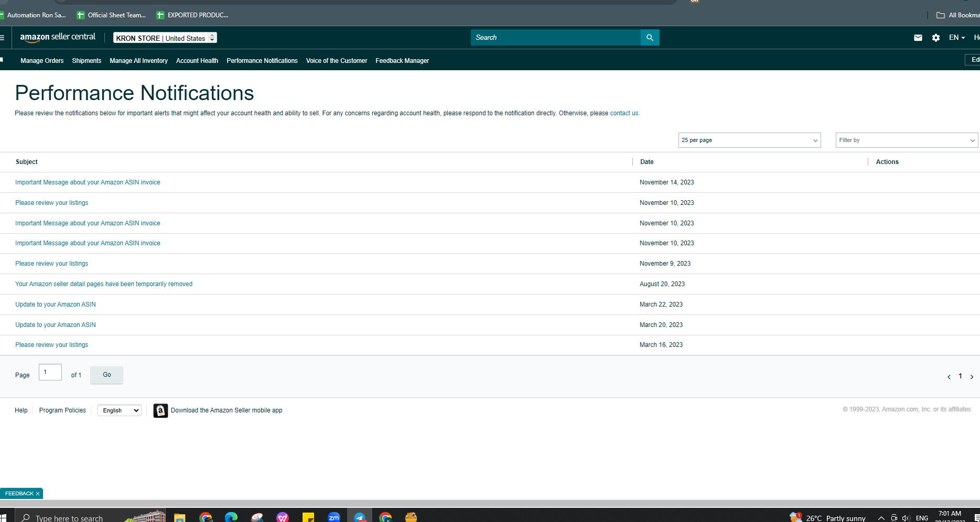Open the 25 per page dropdown
Screen dimensions: 980x522
pos(749,140)
